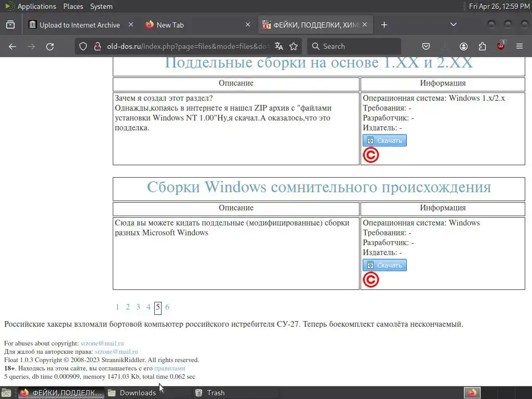532x399 pixels.
Task: Switch to Upload to Internet Archive tab
Action: point(80,25)
